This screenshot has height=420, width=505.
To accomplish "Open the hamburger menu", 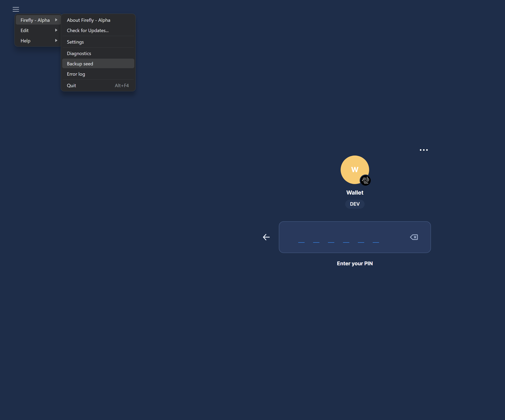I will coord(16,9).
